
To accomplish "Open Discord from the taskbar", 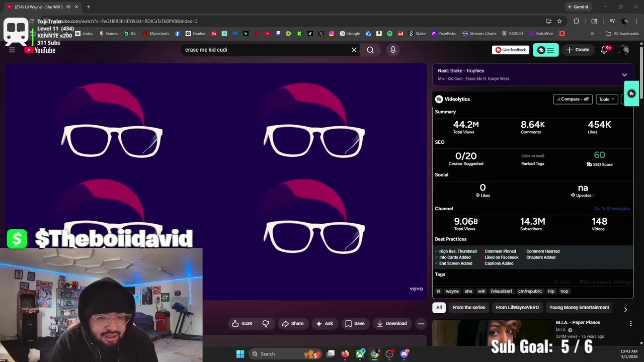I will point(404,354).
